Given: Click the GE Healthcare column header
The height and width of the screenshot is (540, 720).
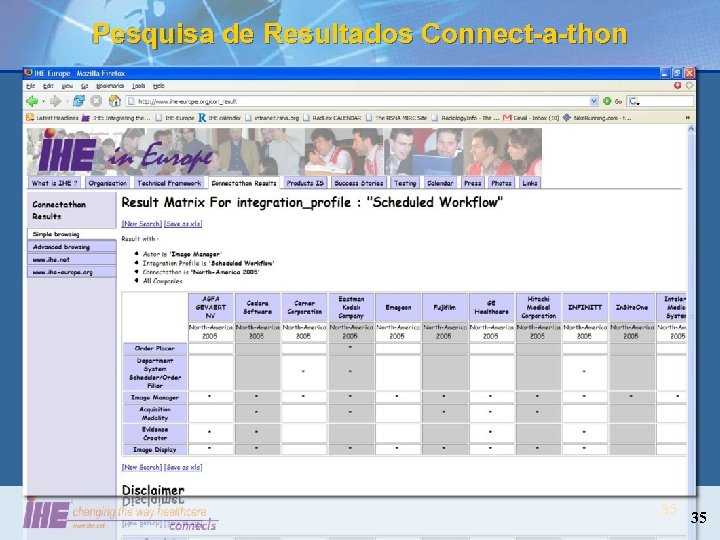Looking at the screenshot, I should tap(491, 307).
